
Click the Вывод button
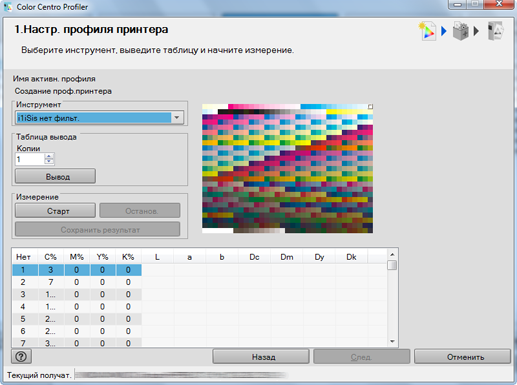click(x=55, y=176)
